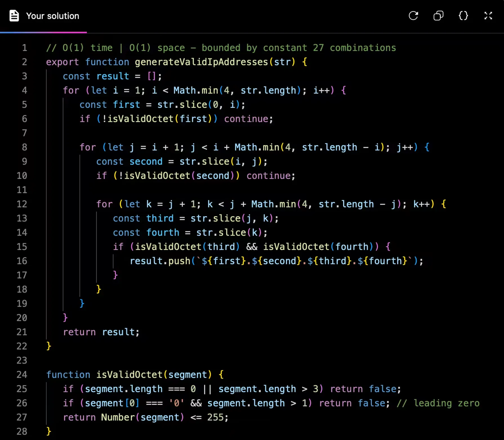
Task: Click line number 1 in the gutter
Action: (x=24, y=48)
